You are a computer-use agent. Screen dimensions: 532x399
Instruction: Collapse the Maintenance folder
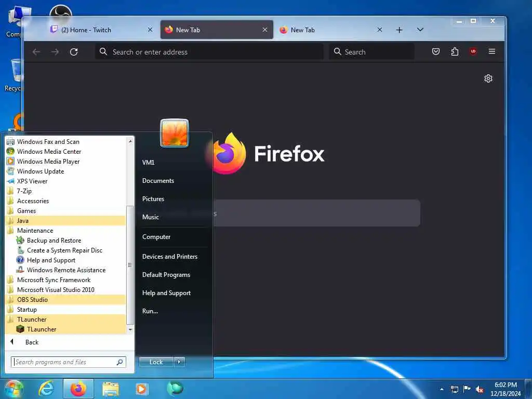(65, 231)
